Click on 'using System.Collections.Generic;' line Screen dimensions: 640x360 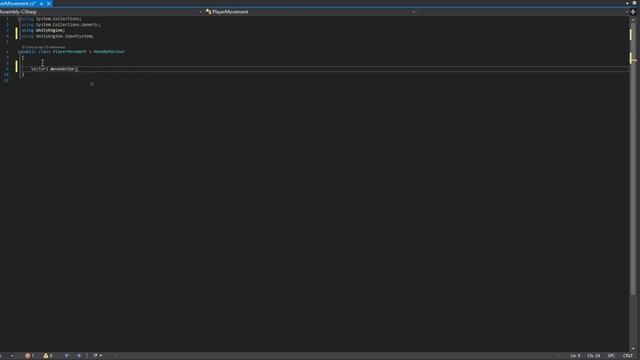coord(61,24)
